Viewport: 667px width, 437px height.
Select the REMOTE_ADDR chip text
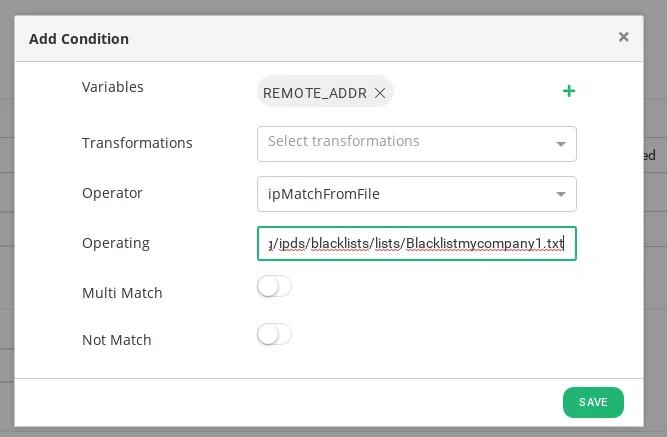[x=315, y=93]
